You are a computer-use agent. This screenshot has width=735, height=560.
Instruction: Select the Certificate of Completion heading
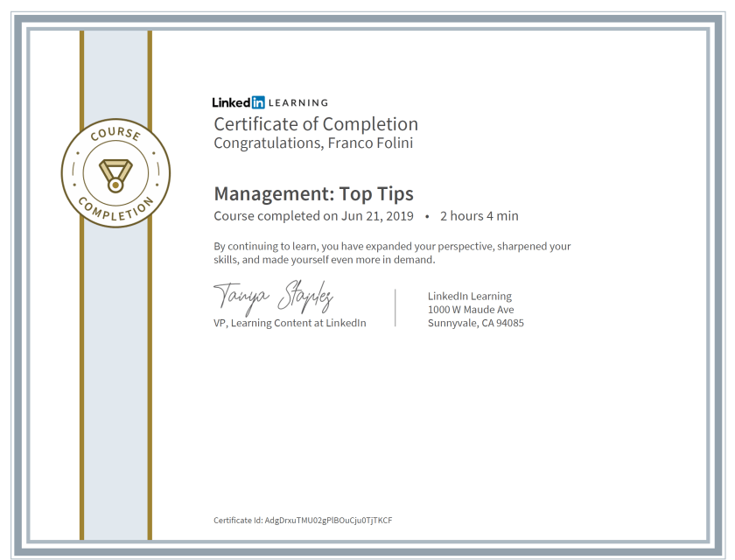(x=316, y=123)
